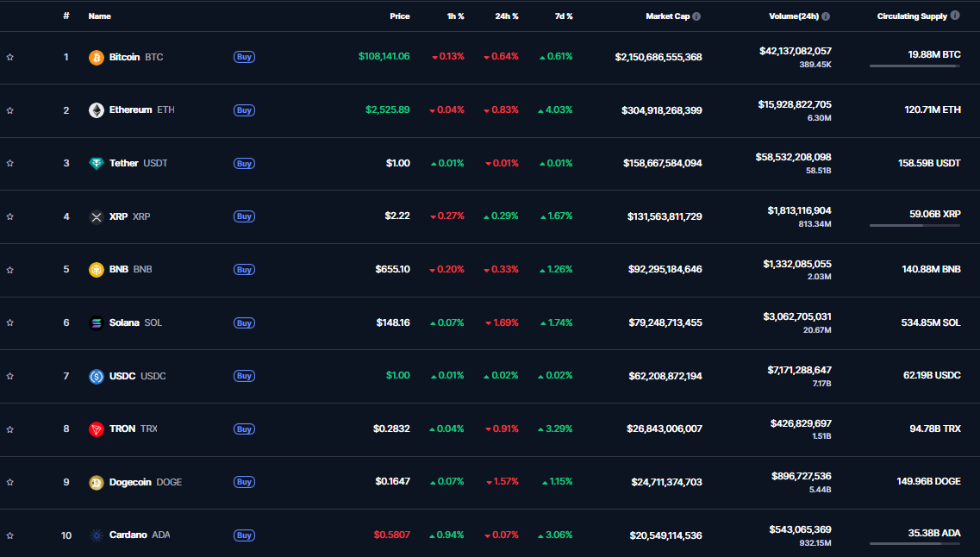Click the Dogecoin Buy button

245,482
